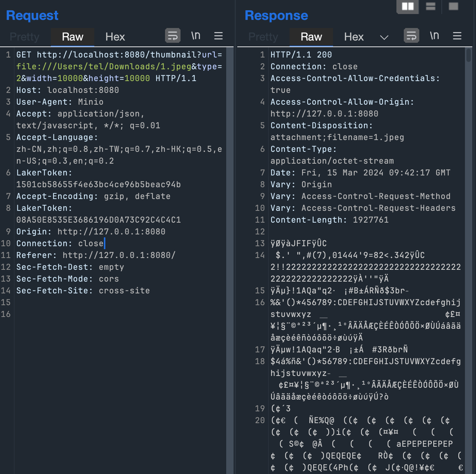
Task: Open the Response panel hamburger menu
Action: coord(457,36)
